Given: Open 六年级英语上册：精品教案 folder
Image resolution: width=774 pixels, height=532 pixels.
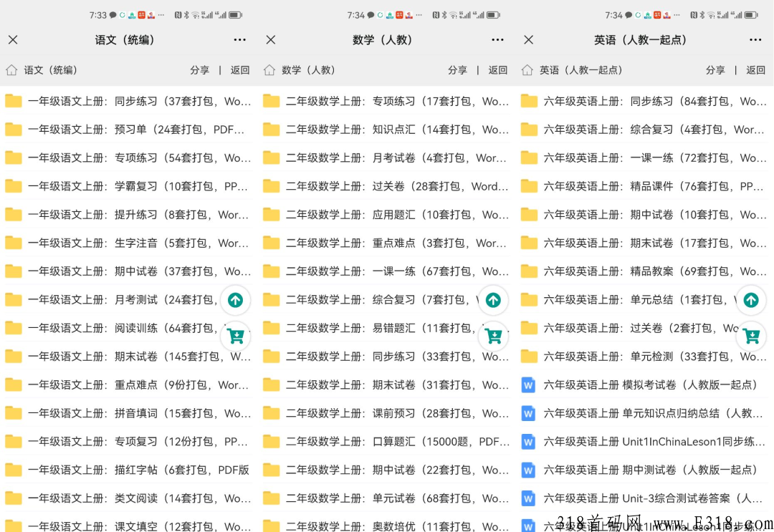Looking at the screenshot, I should (x=645, y=271).
